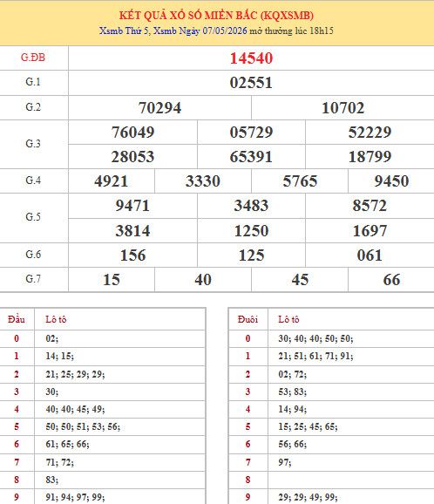Select G.4 number 5765
This screenshot has width=434, height=504.
coord(300,181)
